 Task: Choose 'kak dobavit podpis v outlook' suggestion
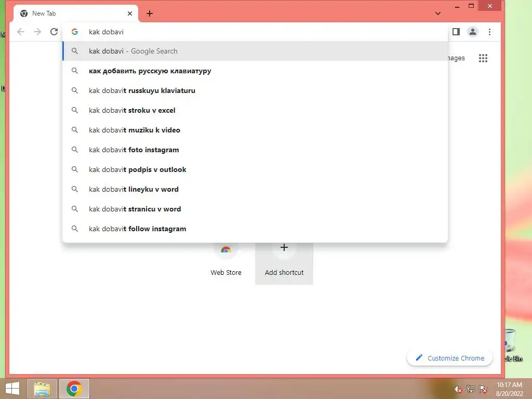coord(255,169)
